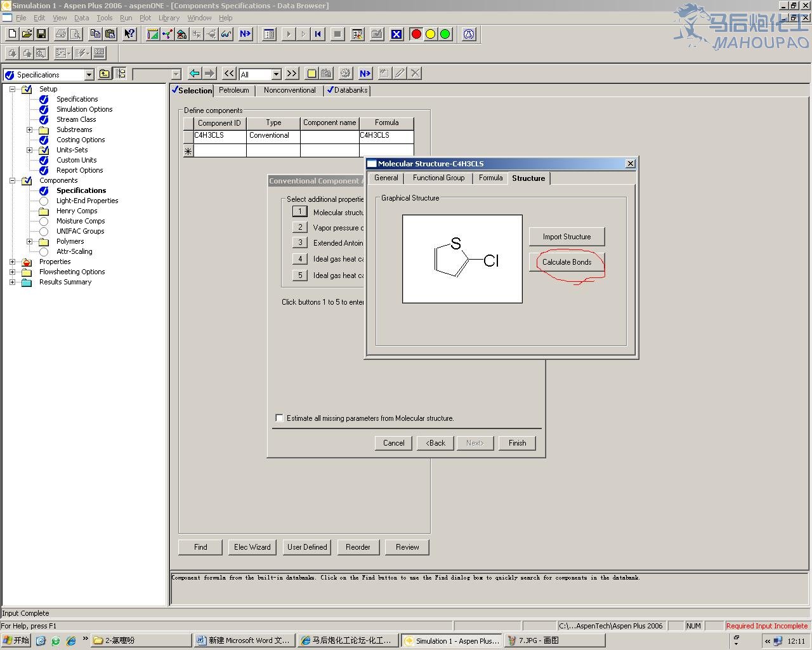812x650 pixels.
Task: Click the grid table toolbar icon
Action: click(269, 34)
